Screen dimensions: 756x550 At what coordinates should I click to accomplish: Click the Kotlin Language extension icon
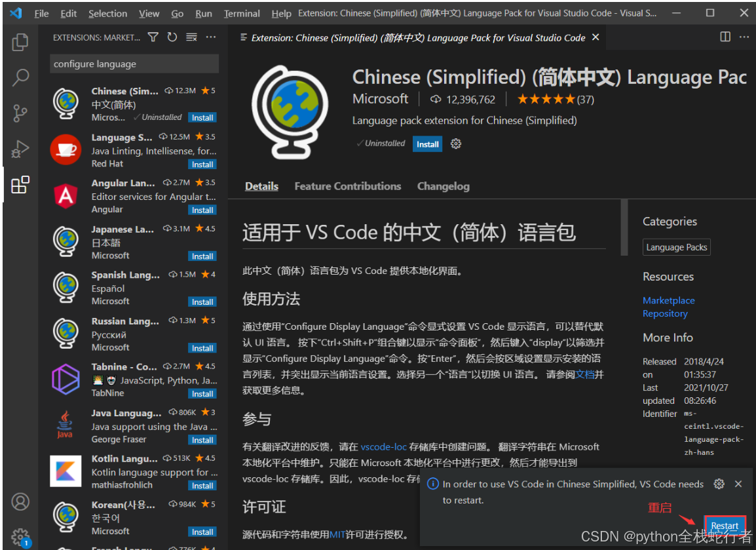(x=66, y=471)
